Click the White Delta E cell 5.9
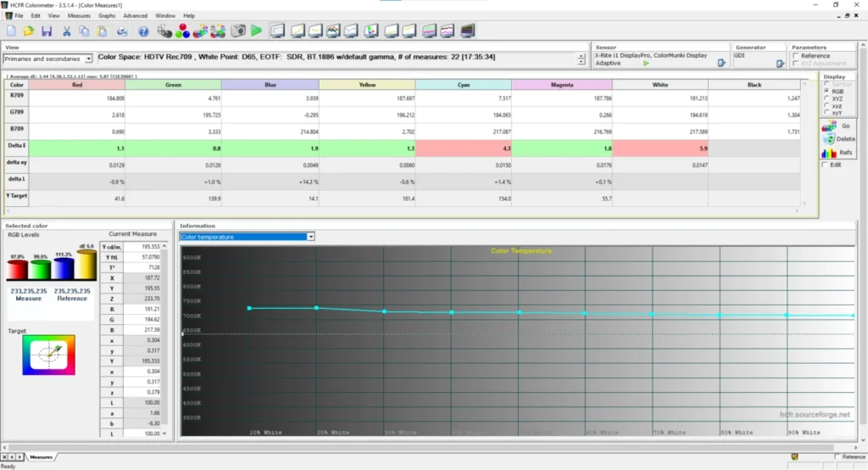This screenshot has width=868, height=470. (659, 148)
